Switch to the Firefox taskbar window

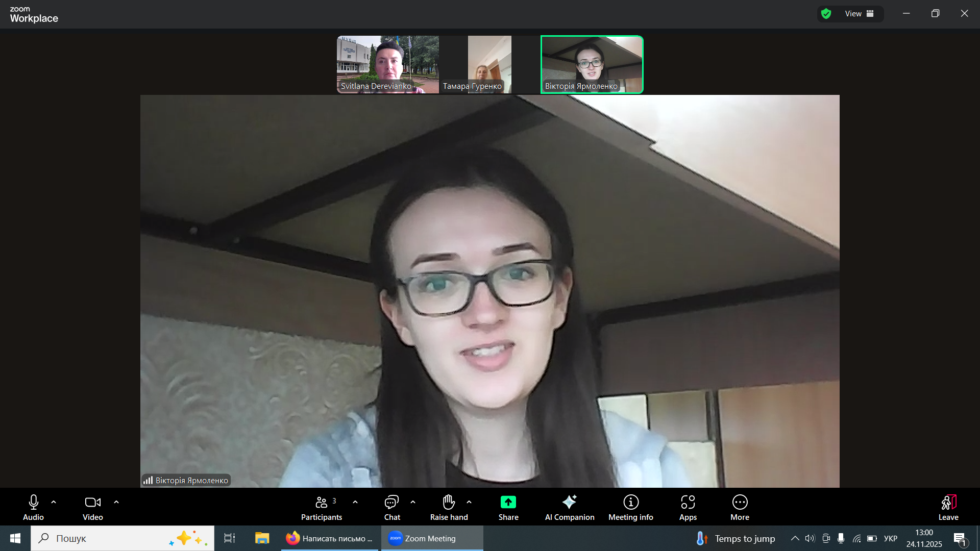tap(331, 538)
